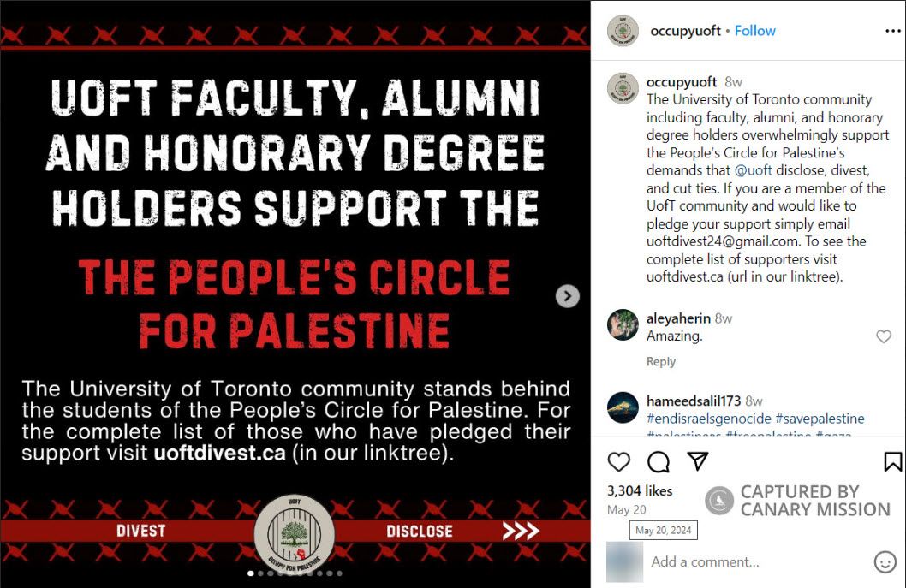Follow the occupyuoft account
The height and width of the screenshot is (588, 906).
coord(755,31)
